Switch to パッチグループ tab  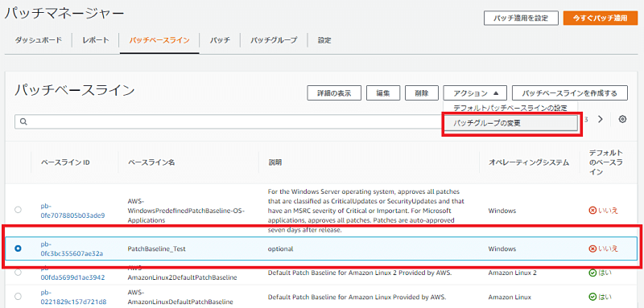tap(274, 40)
